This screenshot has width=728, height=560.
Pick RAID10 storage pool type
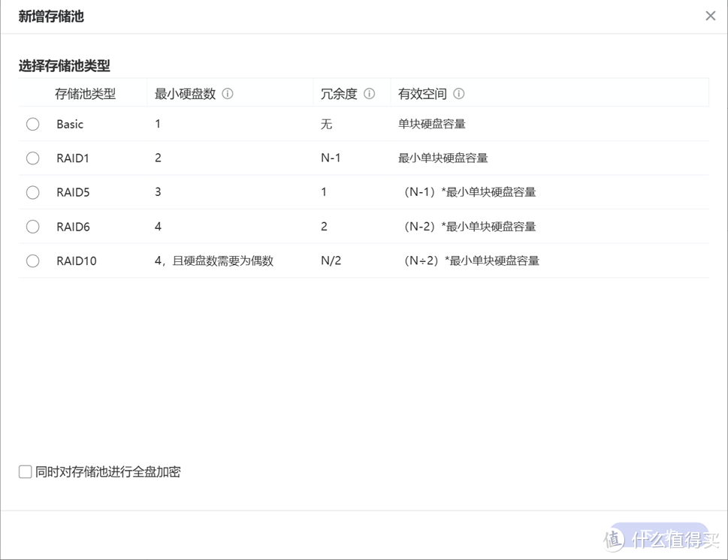(32, 260)
